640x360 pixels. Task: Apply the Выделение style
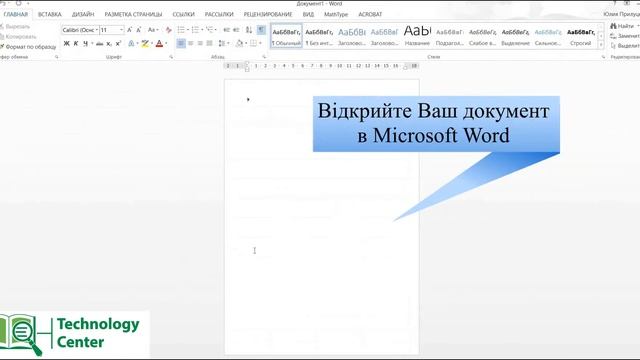pyautogui.click(x=515, y=36)
